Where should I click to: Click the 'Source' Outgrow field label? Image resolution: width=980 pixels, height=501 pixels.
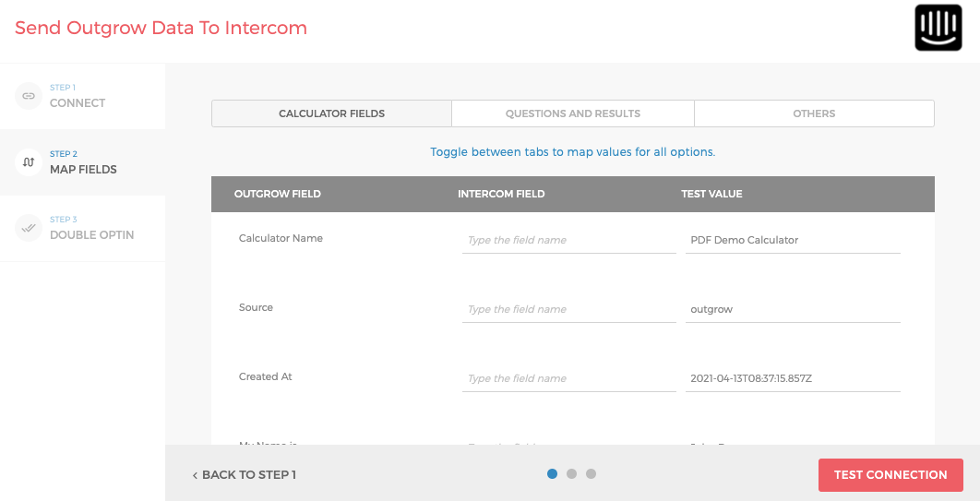(x=256, y=307)
